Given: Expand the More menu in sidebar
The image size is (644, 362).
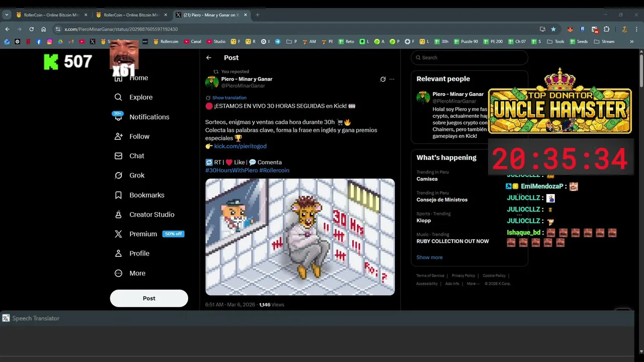Looking at the screenshot, I should point(130,273).
